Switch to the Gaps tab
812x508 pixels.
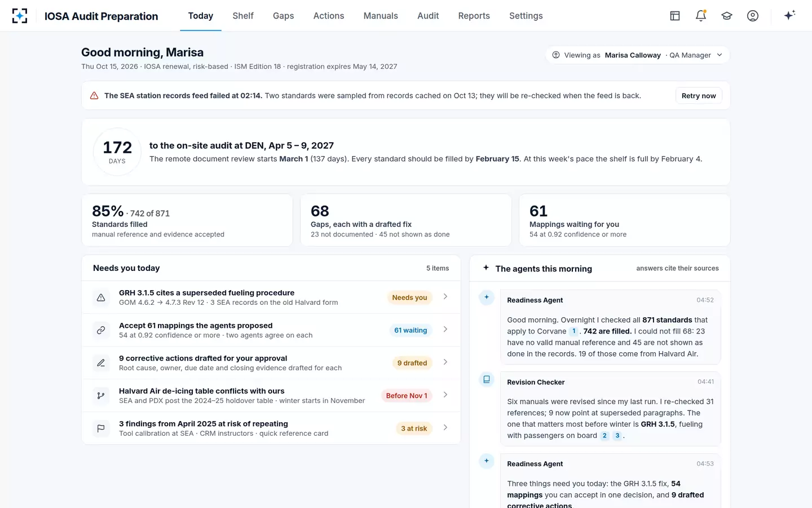pos(283,16)
